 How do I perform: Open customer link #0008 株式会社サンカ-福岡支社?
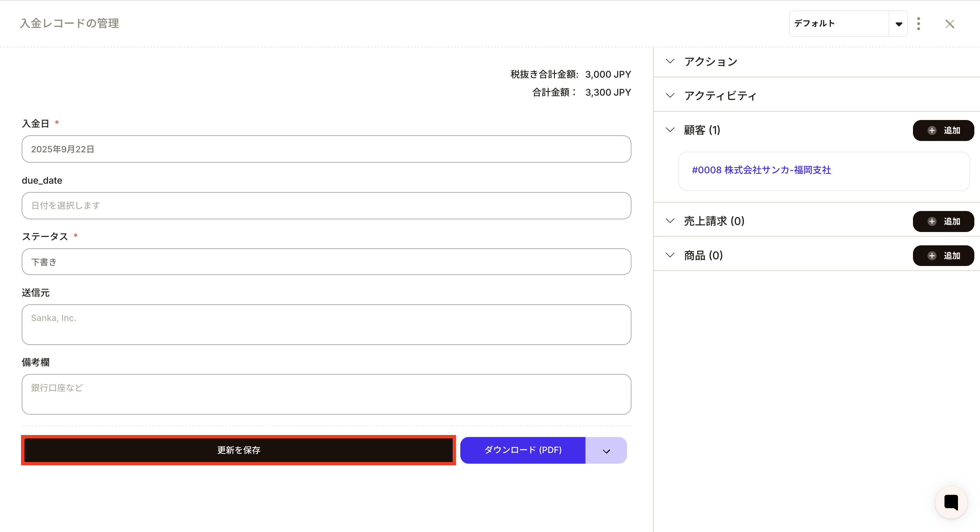(761, 170)
